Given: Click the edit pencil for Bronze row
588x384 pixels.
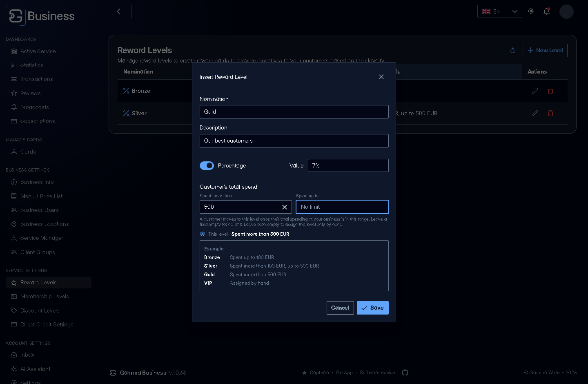Looking at the screenshot, I should click(535, 91).
